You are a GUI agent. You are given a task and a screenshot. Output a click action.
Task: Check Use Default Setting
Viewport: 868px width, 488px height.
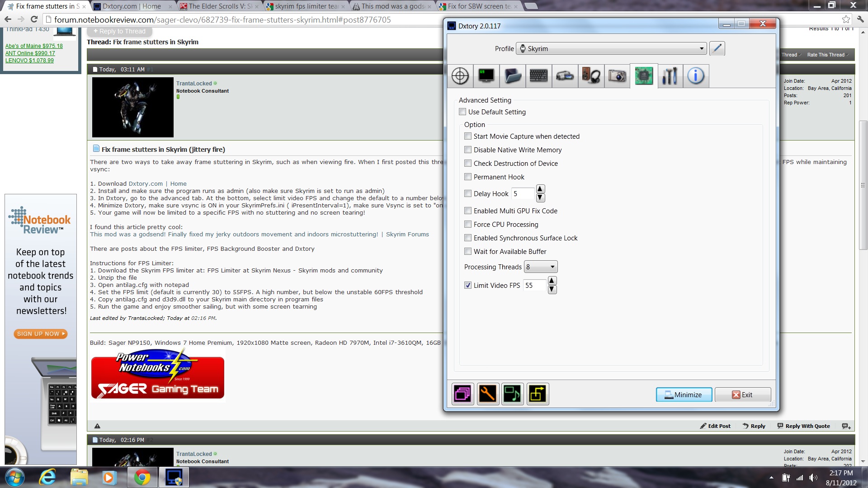462,112
